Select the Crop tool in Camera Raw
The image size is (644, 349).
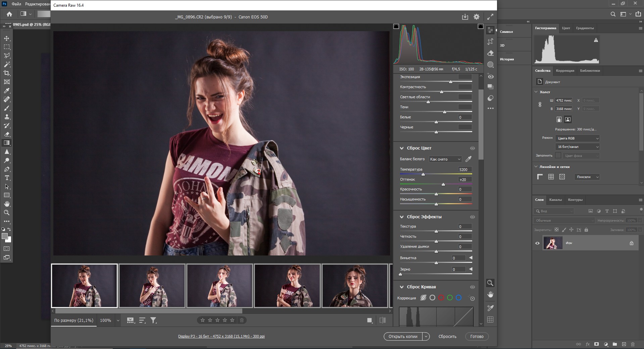[x=490, y=42]
